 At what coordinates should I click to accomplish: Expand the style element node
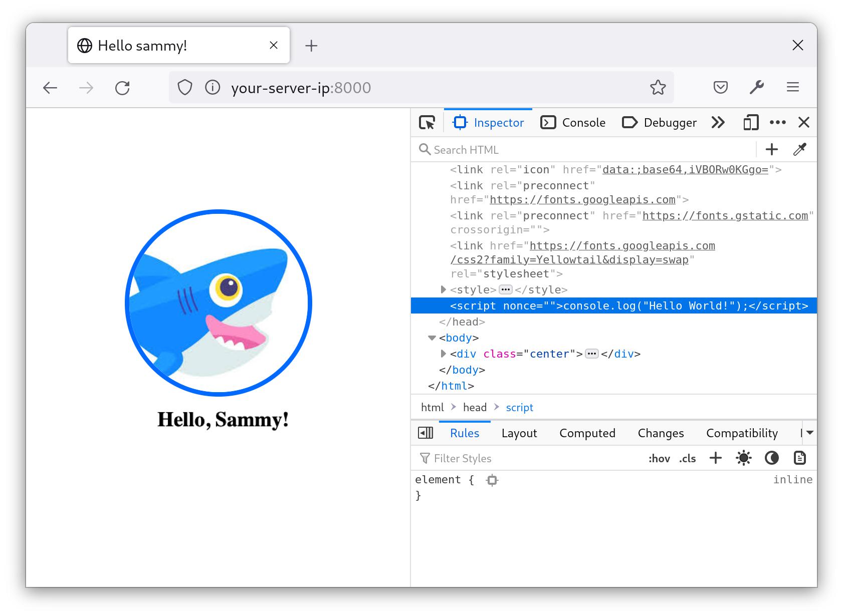443,289
